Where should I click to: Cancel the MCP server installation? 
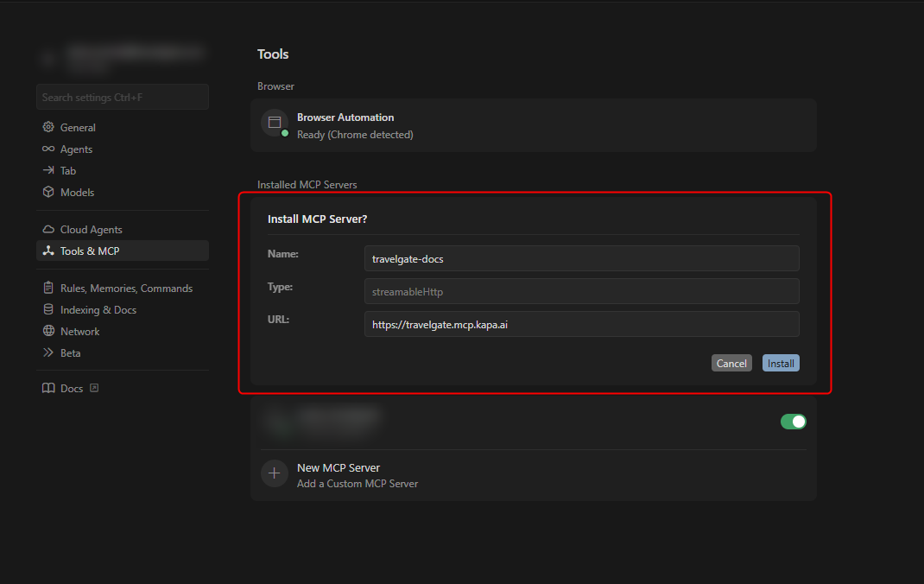tap(731, 364)
